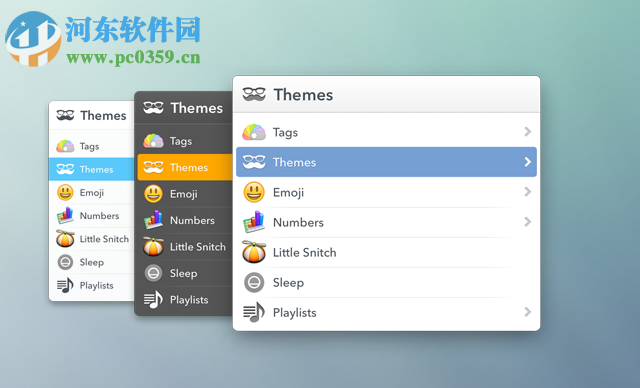Click the Emoji smiley icon in dark panel

click(153, 194)
